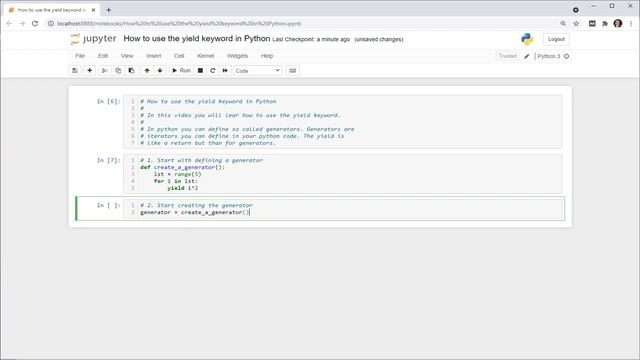Click the Python 3 kernel name
Viewport: 640px width, 360px height.
[549, 56]
